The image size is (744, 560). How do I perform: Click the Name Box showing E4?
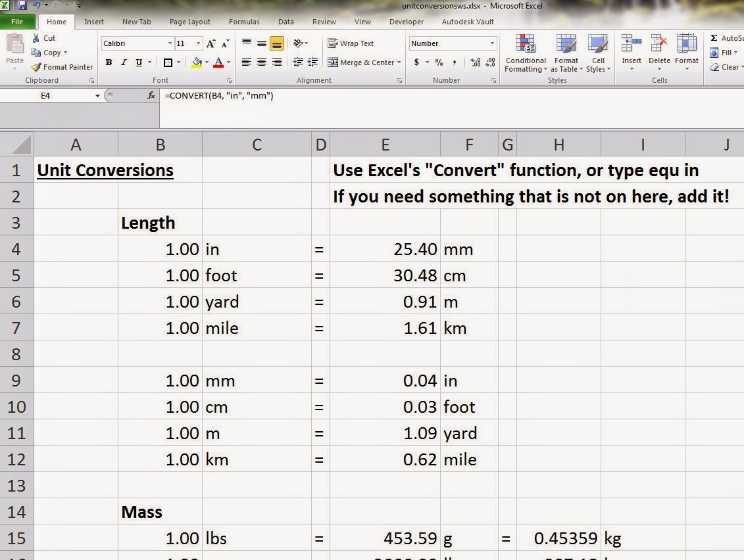[x=45, y=96]
